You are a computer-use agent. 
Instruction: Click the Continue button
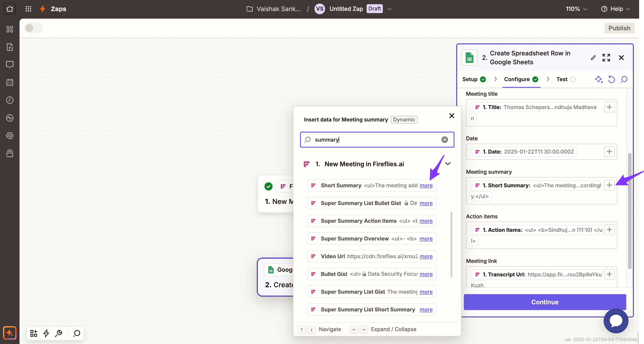click(x=545, y=302)
